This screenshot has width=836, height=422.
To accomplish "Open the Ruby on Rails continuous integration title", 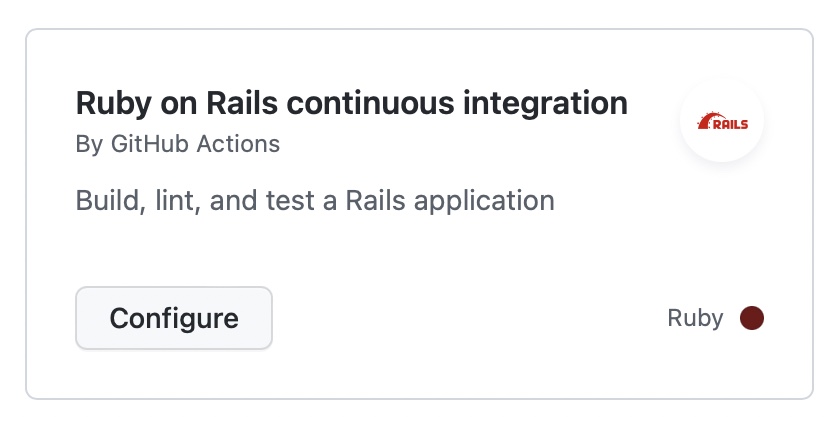I will point(352,103).
